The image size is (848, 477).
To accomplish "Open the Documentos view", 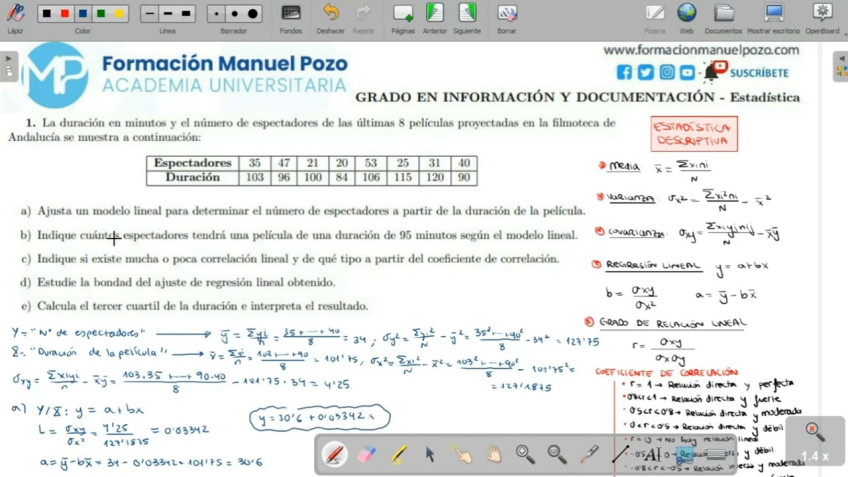I will (x=723, y=14).
